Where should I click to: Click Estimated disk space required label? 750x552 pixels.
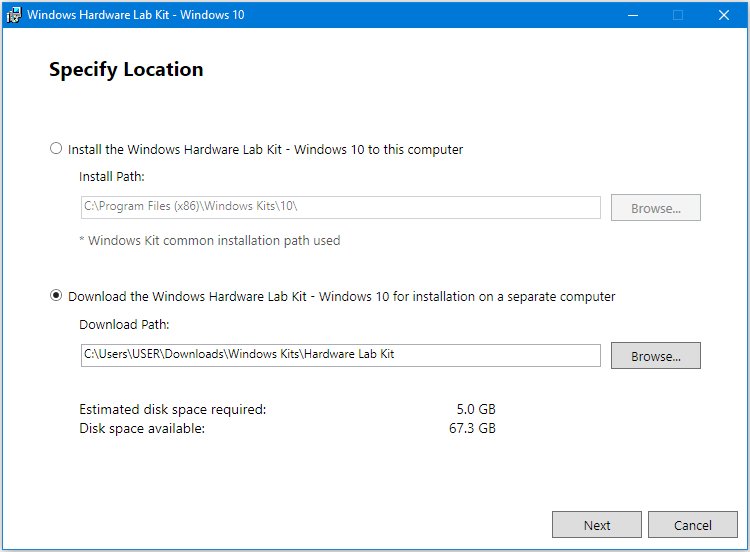click(x=173, y=409)
